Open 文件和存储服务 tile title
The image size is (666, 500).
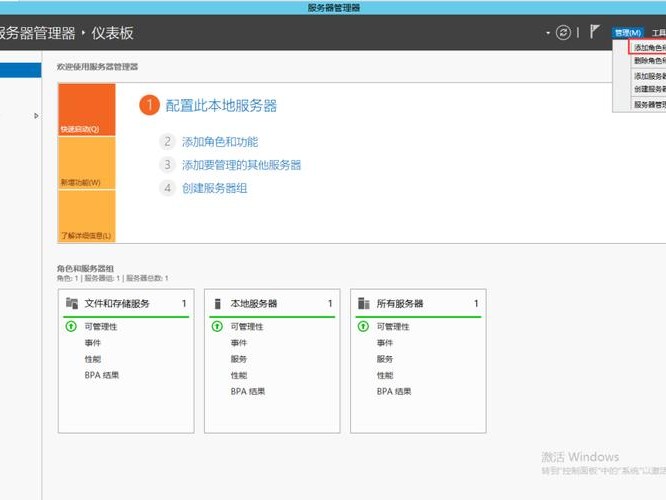(117, 303)
